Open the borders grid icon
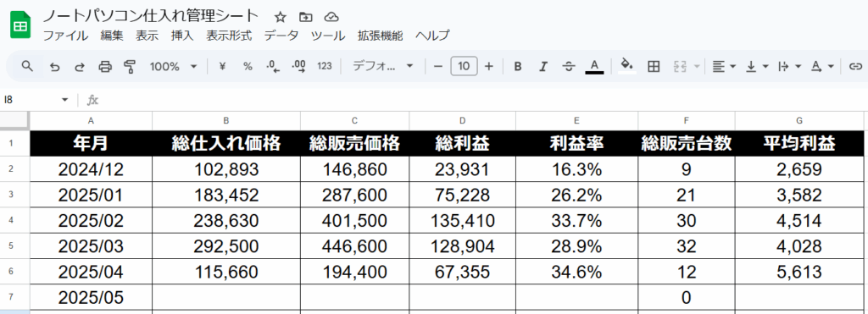868x314 pixels. click(x=654, y=66)
